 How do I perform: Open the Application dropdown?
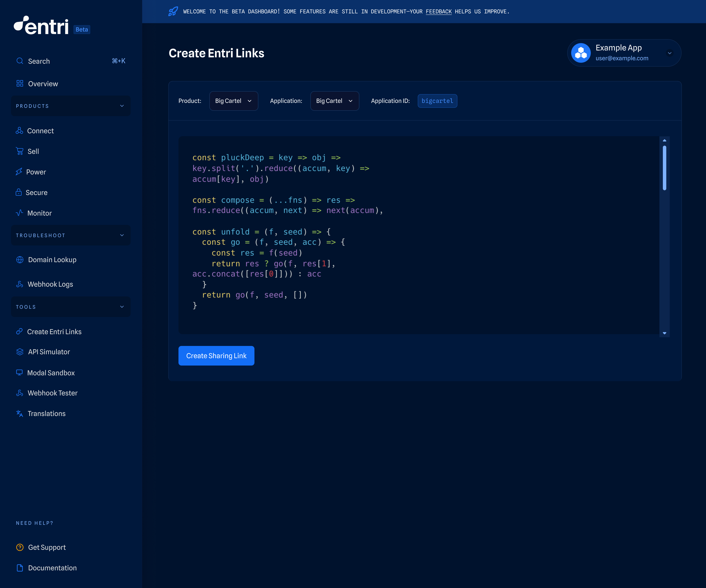coord(335,101)
